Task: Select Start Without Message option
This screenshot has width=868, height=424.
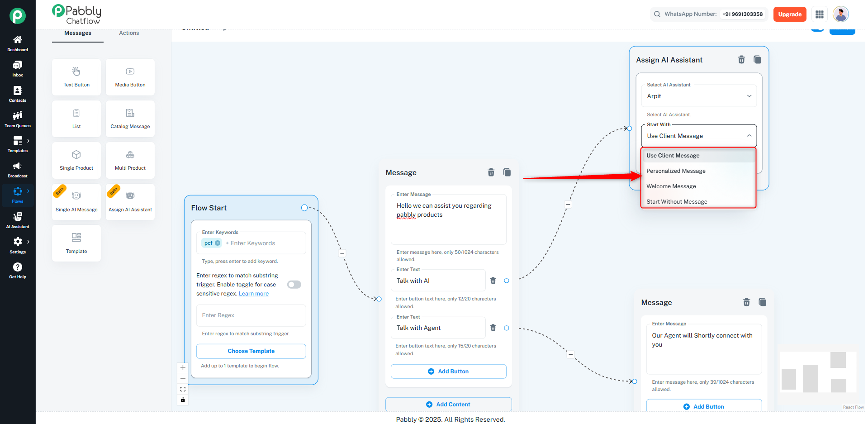Action: pyautogui.click(x=698, y=201)
